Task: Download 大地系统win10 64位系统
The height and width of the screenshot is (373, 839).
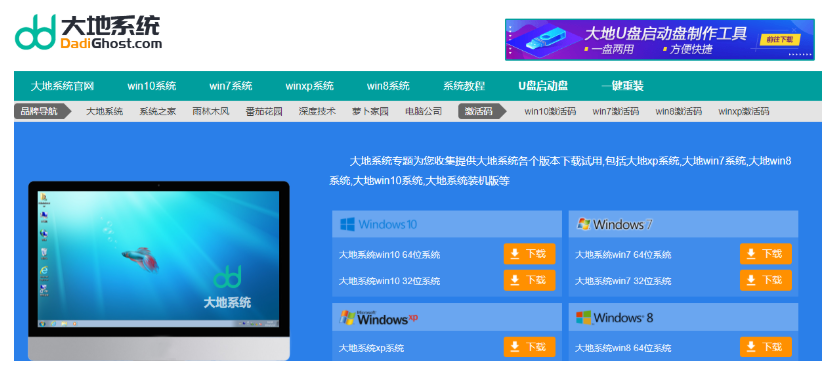Action: (x=529, y=254)
